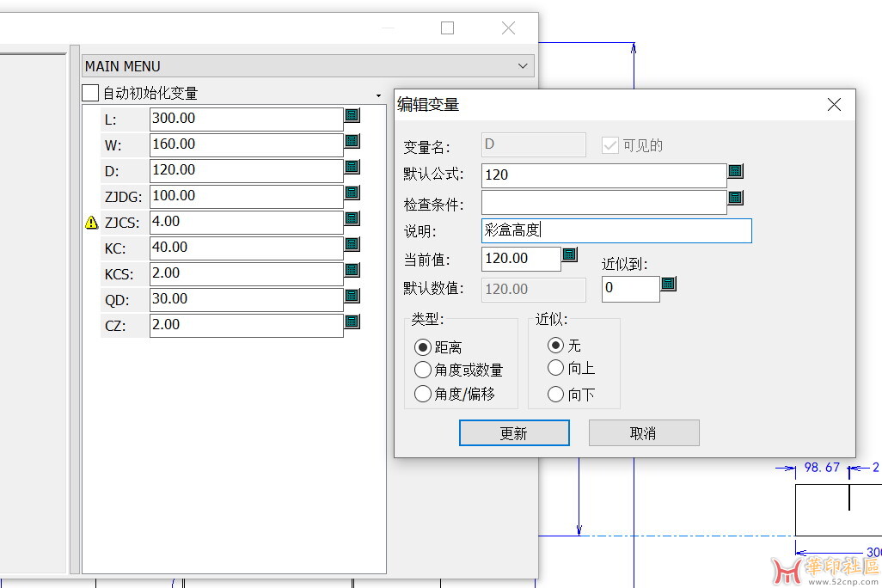Click the calculator icon beside W value

[x=352, y=141]
